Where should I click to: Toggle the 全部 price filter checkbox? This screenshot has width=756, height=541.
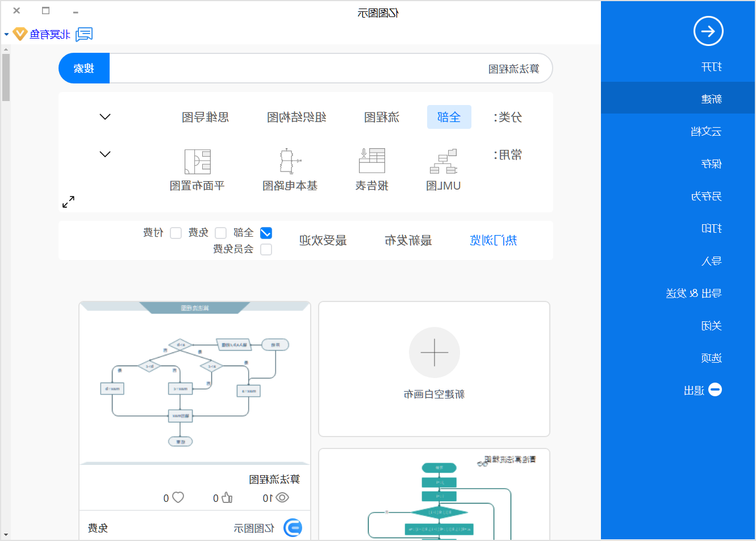pyautogui.click(x=266, y=233)
